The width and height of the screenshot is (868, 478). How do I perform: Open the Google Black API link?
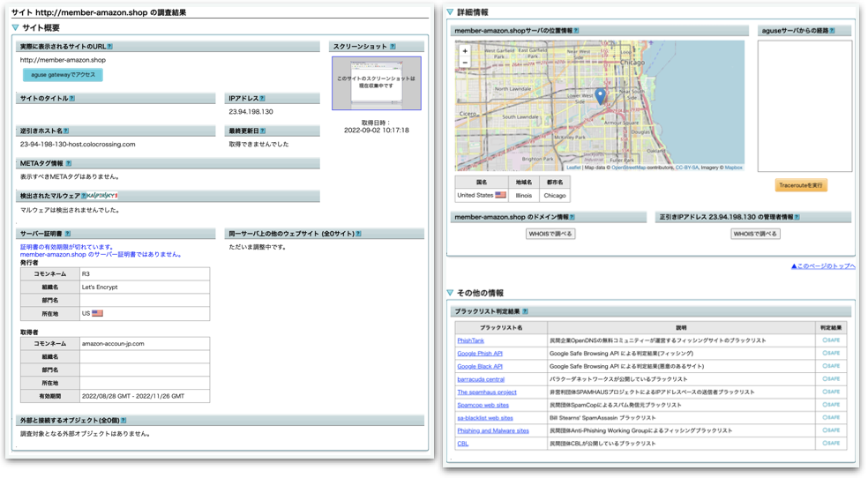(x=480, y=366)
